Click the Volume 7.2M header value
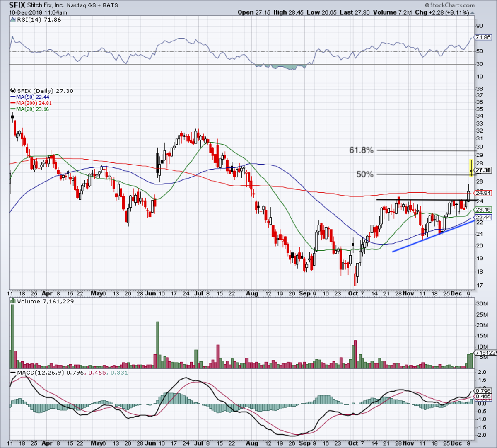 coord(392,12)
